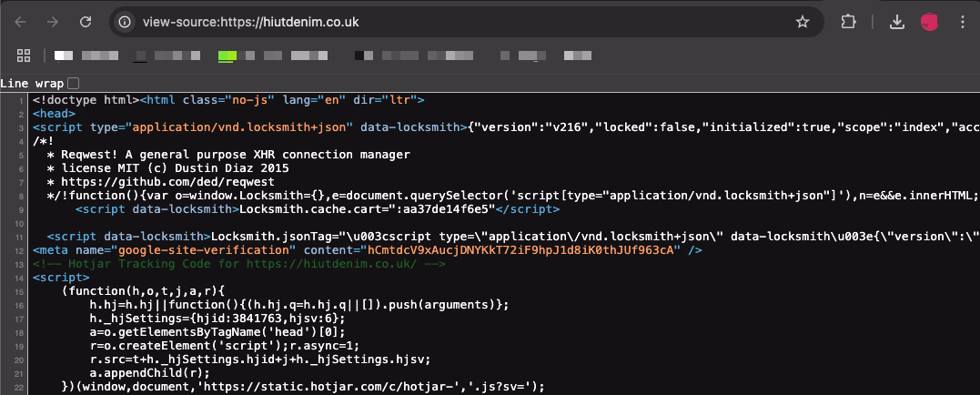
Task: Click 'Locksmith.jsonTag' text on line 11
Action: click(x=272, y=237)
